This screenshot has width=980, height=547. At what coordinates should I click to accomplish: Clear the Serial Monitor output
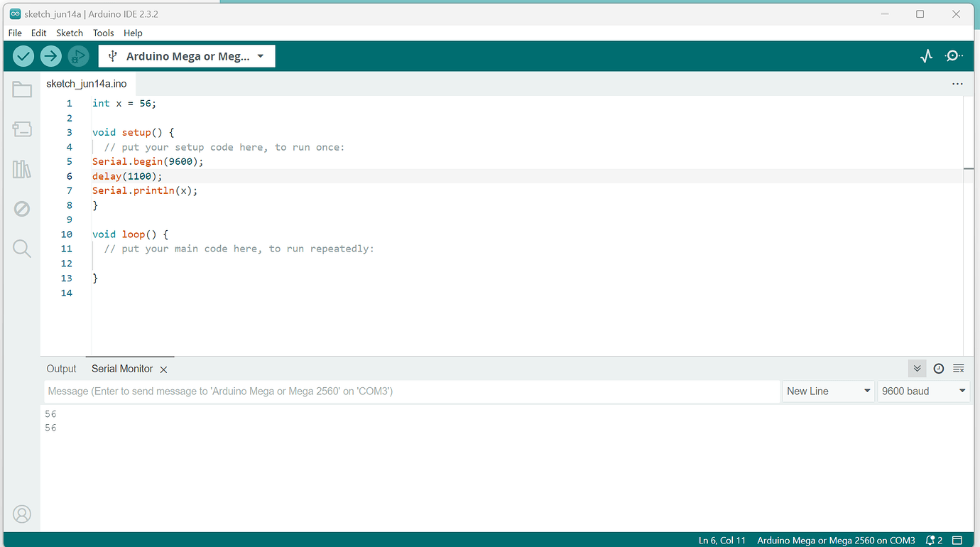959,369
